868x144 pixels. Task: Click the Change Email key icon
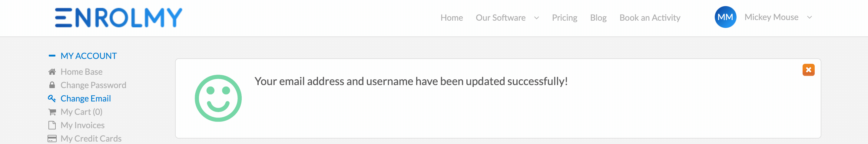coord(52,98)
